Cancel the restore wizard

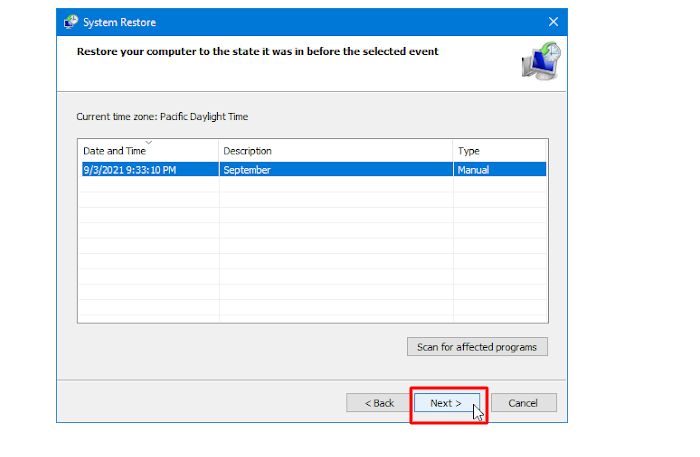523,403
